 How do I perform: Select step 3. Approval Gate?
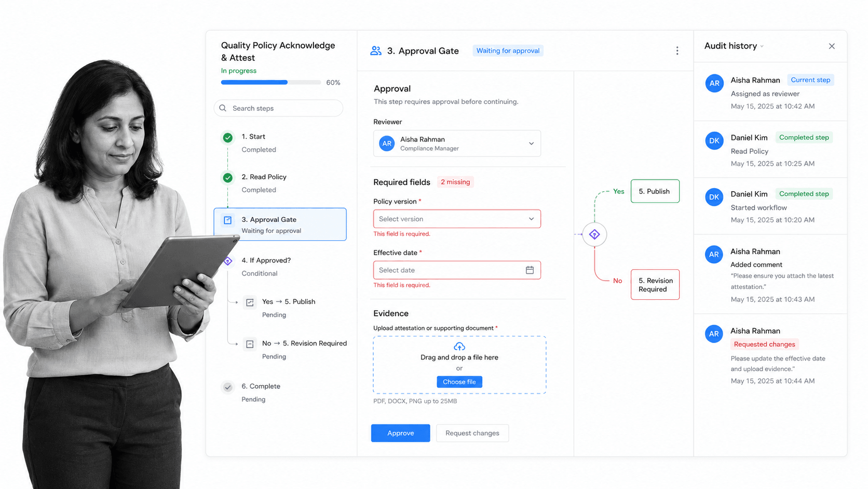(280, 224)
